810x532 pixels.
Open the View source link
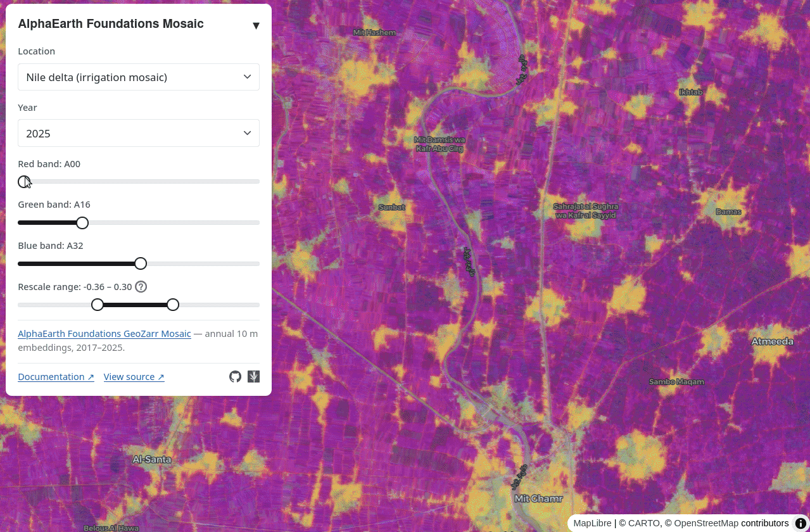134,377
